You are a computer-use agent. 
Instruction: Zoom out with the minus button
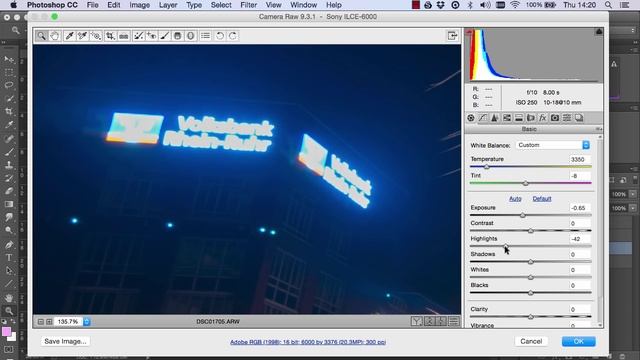(40, 322)
